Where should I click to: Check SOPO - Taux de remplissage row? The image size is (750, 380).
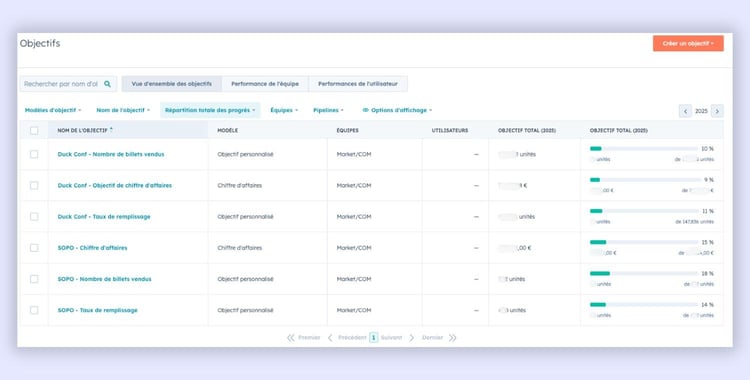point(34,310)
